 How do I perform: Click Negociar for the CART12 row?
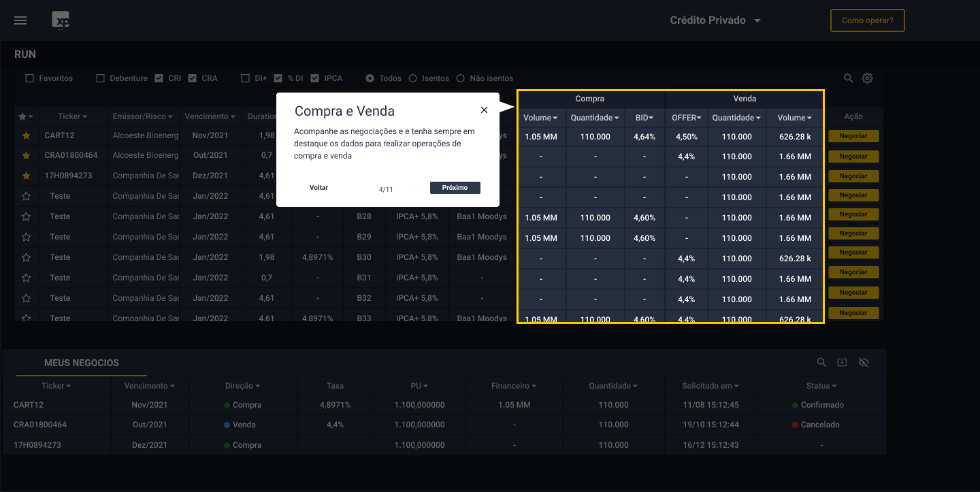coord(853,136)
